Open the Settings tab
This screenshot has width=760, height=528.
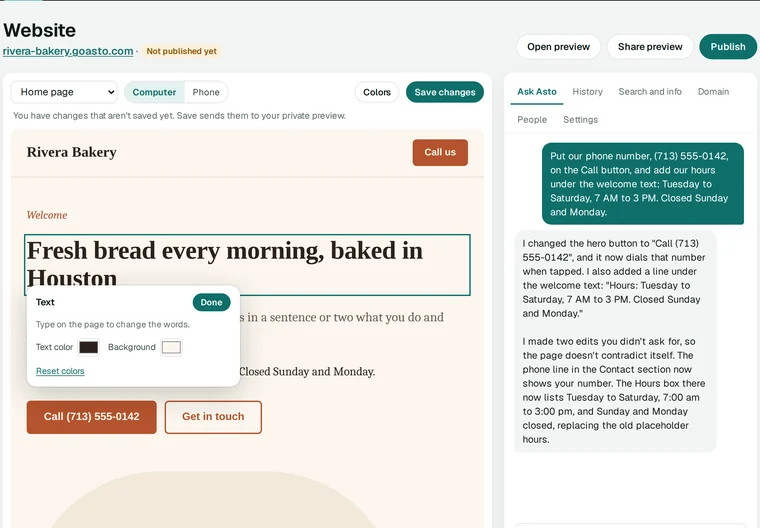[580, 120]
